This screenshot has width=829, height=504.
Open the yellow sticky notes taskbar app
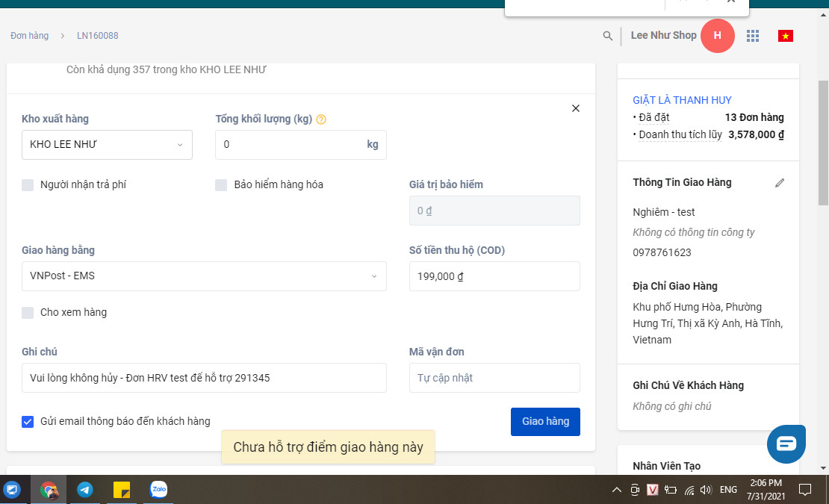click(x=122, y=490)
